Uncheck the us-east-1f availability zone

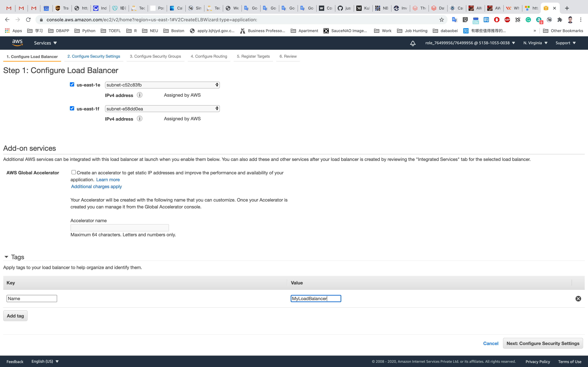coord(72,108)
